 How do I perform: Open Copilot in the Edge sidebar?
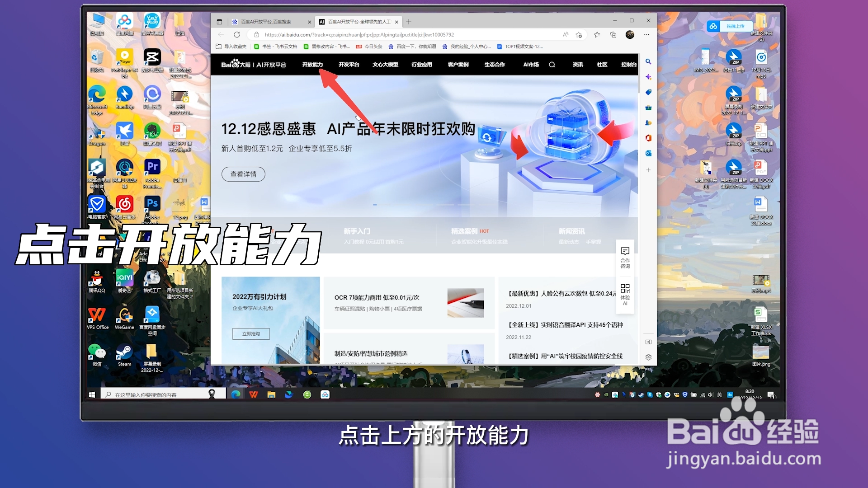click(x=648, y=77)
